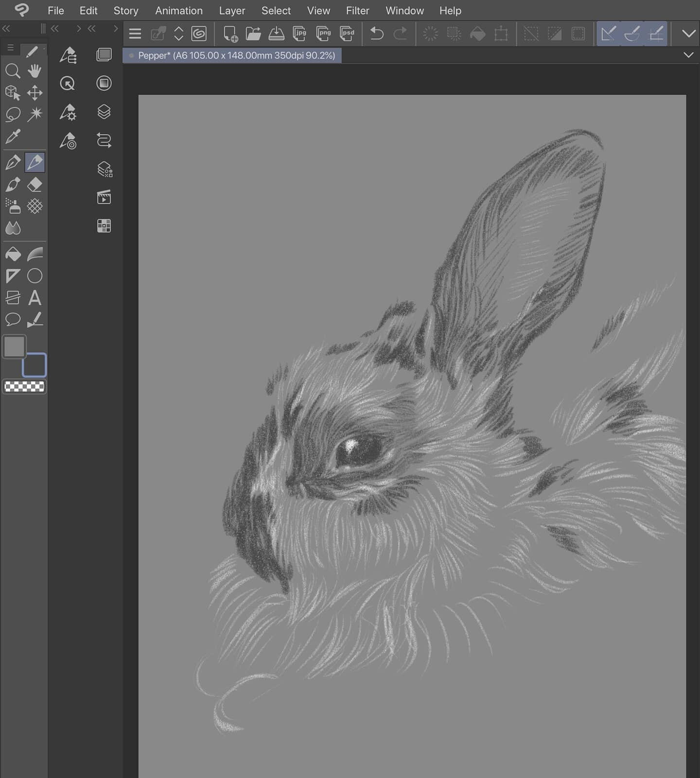
Task: Expand the command bar overflow chevron
Action: click(x=688, y=34)
